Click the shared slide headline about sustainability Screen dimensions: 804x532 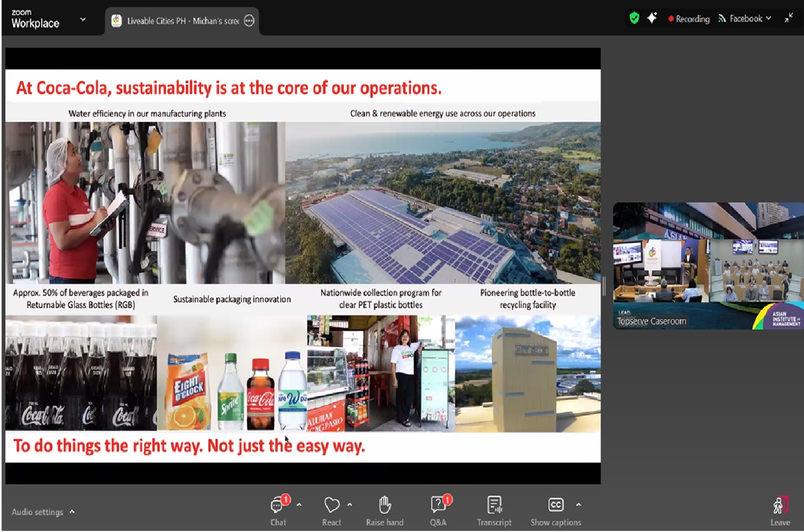[229, 88]
